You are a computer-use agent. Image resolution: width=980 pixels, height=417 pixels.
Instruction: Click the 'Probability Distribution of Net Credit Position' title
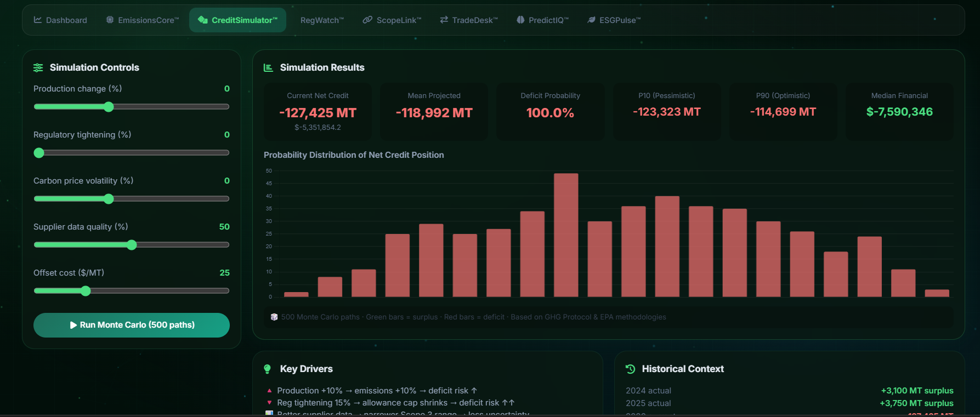tap(354, 155)
